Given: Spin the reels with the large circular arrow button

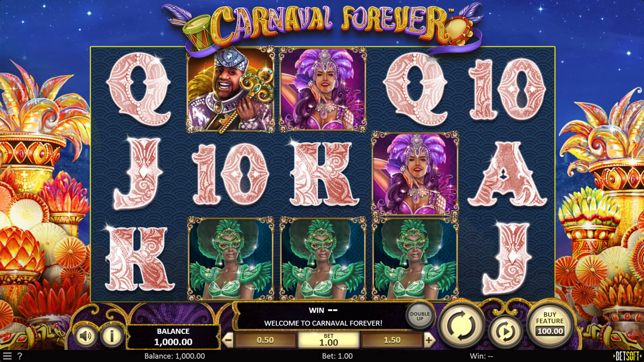Looking at the screenshot, I should [461, 325].
